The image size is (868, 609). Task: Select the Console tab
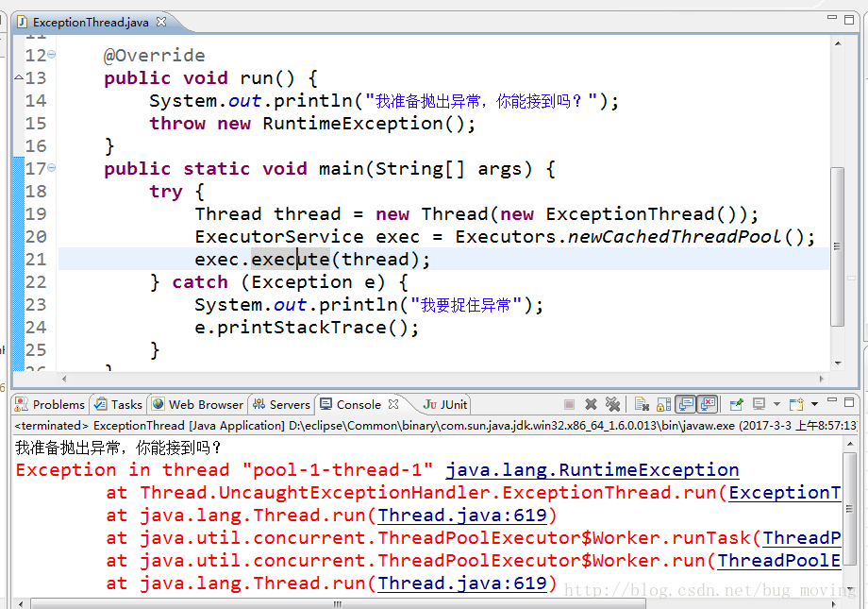pyautogui.click(x=359, y=404)
